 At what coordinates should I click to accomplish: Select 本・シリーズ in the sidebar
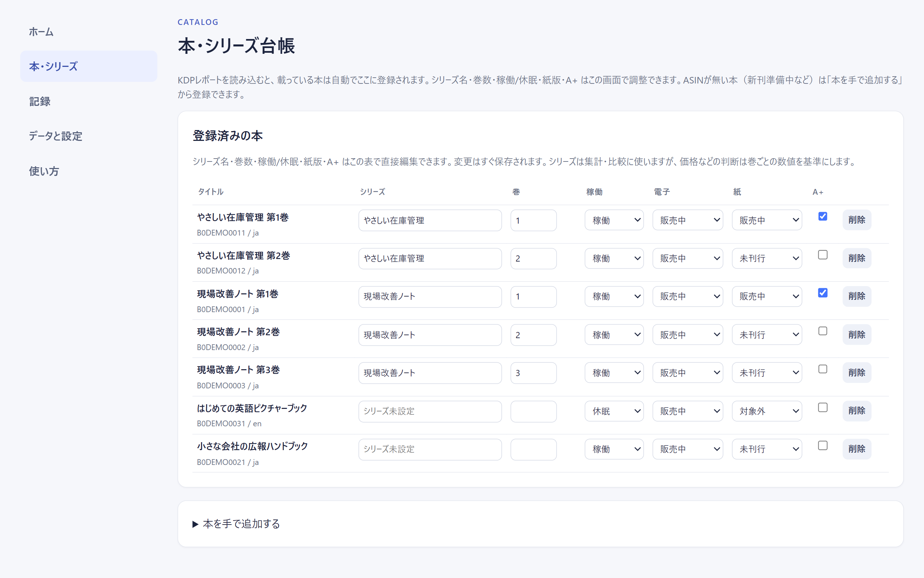coord(88,66)
